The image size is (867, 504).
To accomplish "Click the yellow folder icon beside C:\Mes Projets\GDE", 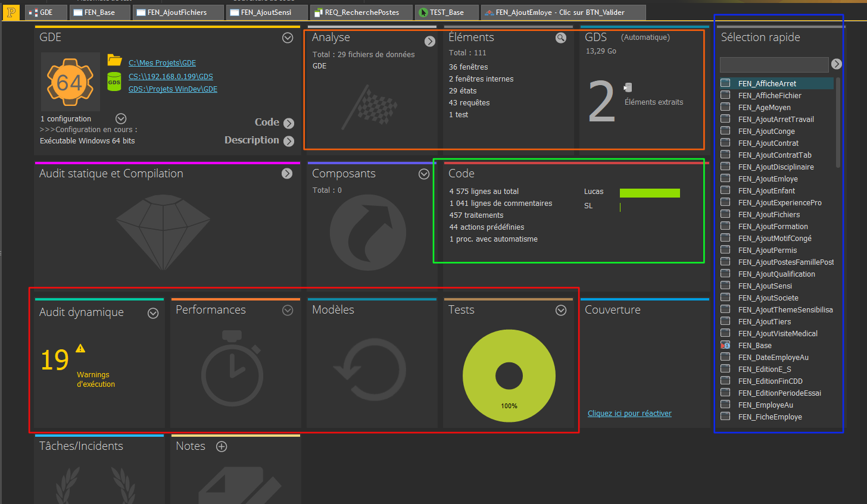I will click(114, 60).
